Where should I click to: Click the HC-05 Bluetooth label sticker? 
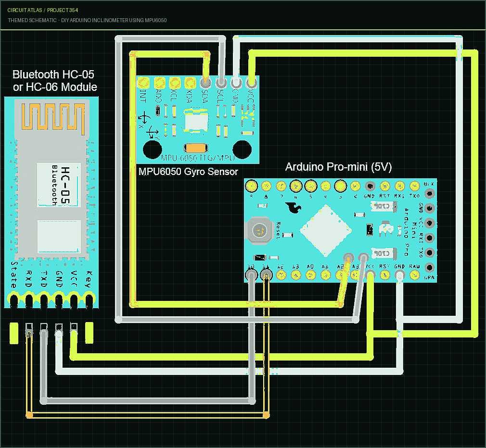[x=59, y=185]
